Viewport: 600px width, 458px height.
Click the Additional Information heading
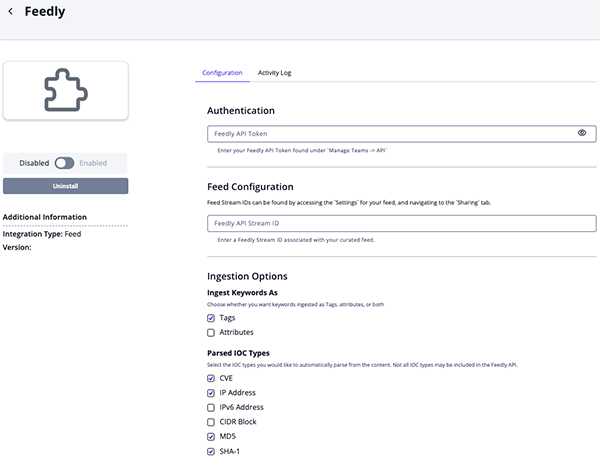[x=45, y=217]
